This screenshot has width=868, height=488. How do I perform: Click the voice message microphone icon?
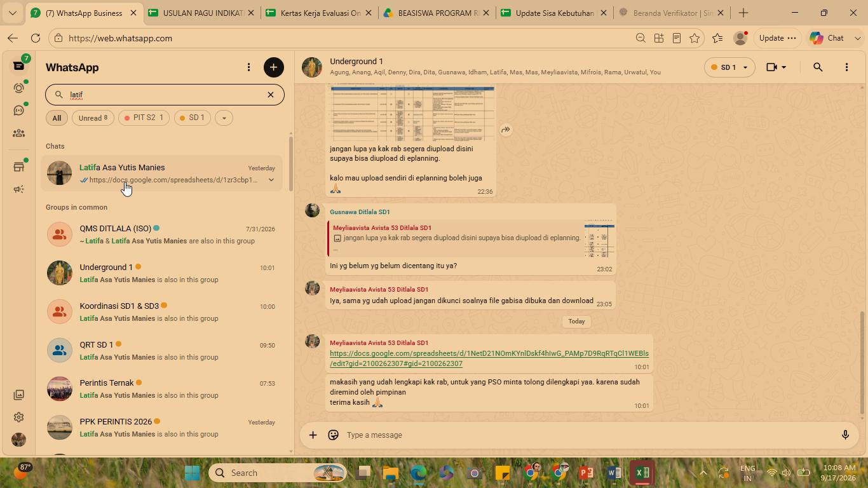point(845,435)
